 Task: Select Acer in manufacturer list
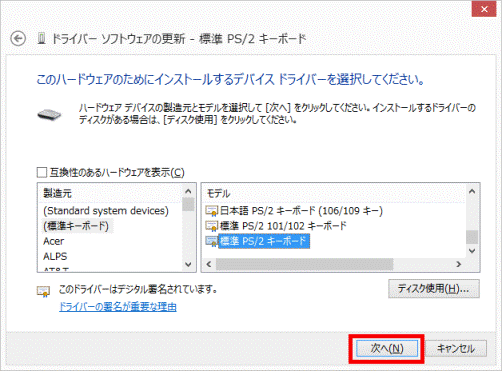[x=54, y=241]
